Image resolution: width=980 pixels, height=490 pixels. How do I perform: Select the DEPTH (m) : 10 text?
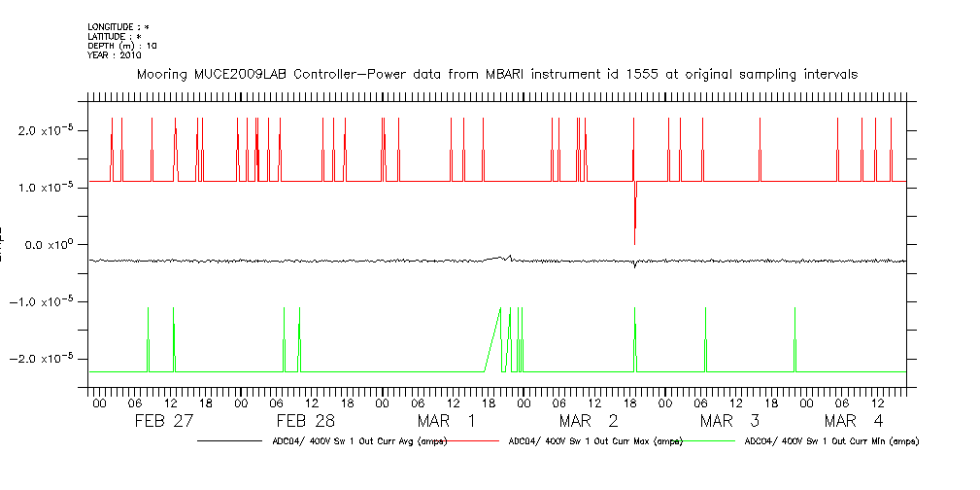point(122,46)
